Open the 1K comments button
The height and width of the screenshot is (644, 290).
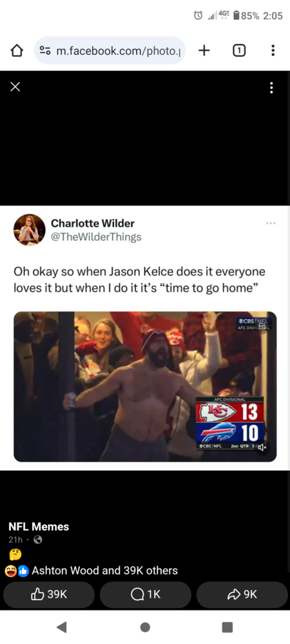(x=146, y=594)
